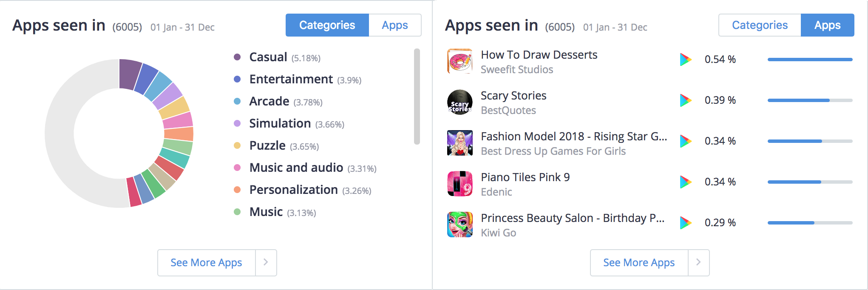Image resolution: width=868 pixels, height=290 pixels.
Task: Click the 0.39 % value
Action: click(x=720, y=100)
